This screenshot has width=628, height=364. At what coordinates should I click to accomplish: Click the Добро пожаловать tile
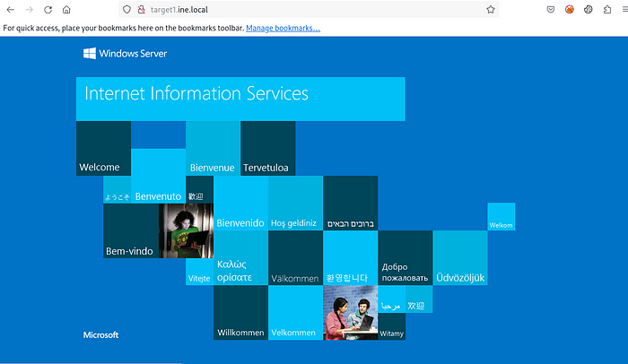click(406, 258)
